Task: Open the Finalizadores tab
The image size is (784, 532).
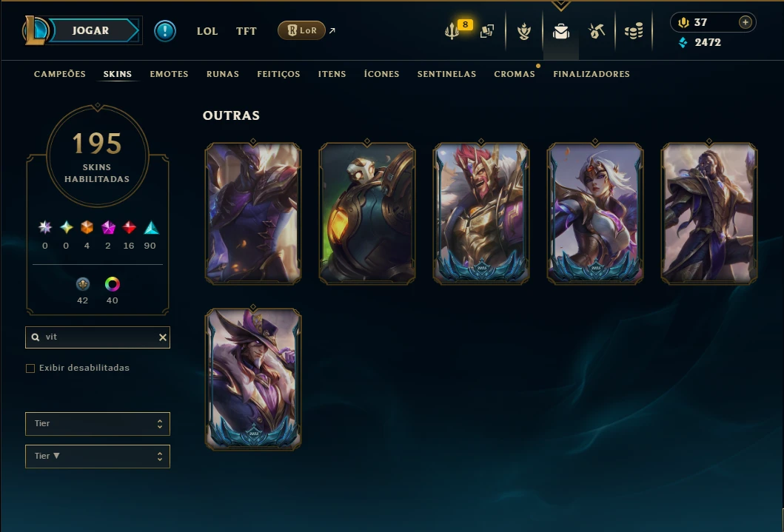Action: [x=592, y=74]
